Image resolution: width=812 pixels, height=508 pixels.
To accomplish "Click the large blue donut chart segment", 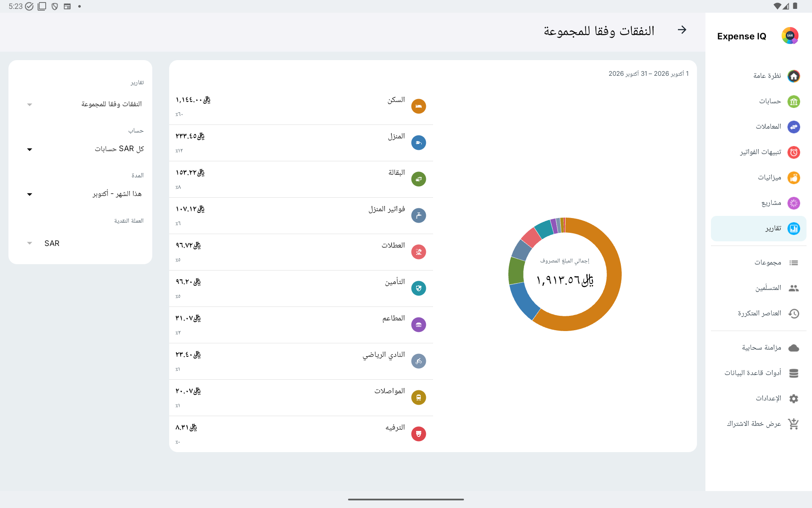I will [524, 301].
